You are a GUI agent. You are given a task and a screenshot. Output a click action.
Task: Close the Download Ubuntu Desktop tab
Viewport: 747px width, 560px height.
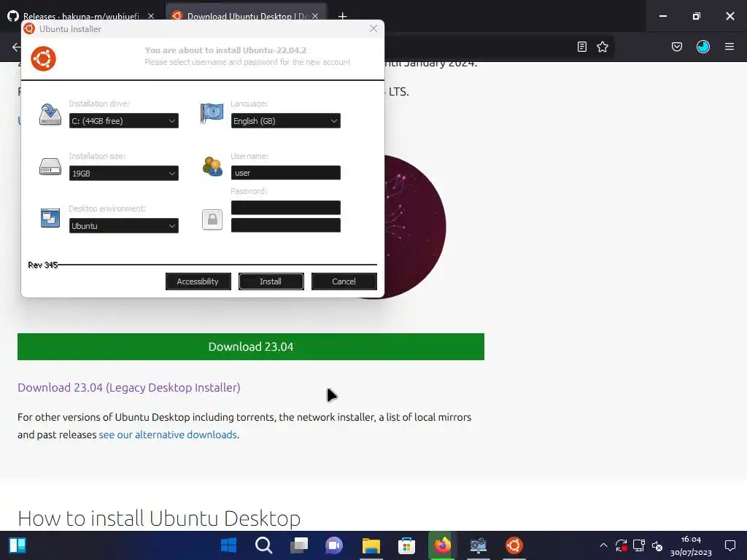pyautogui.click(x=315, y=16)
